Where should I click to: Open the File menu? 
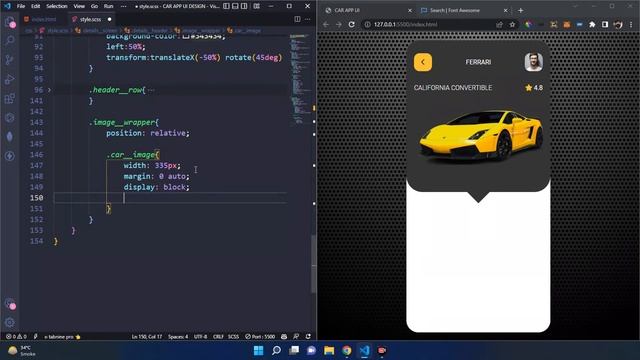21,6
